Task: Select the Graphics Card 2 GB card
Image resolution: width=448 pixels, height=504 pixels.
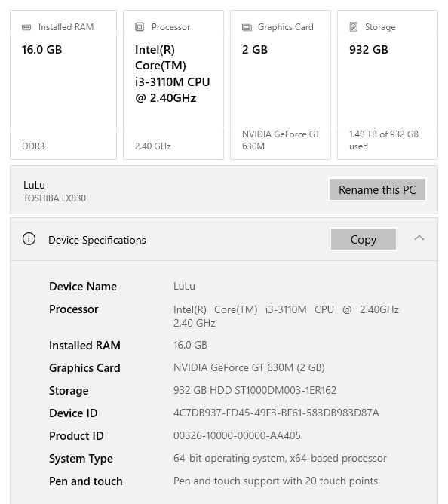Action: pos(281,85)
